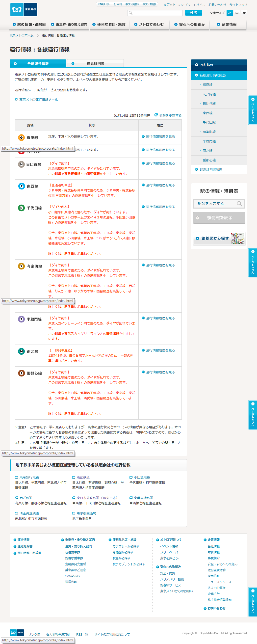Click the external link icon beside 小田急電鉄
The width and height of the screenshot is (257, 644).
[131, 477]
